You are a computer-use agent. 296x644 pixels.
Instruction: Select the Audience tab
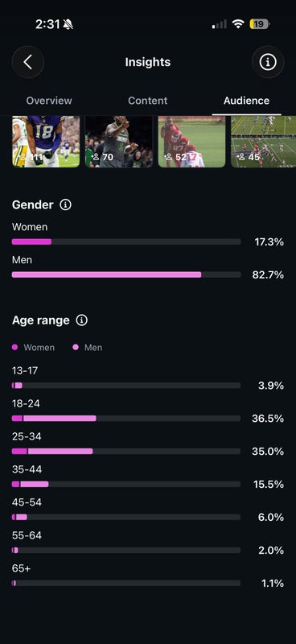(246, 101)
